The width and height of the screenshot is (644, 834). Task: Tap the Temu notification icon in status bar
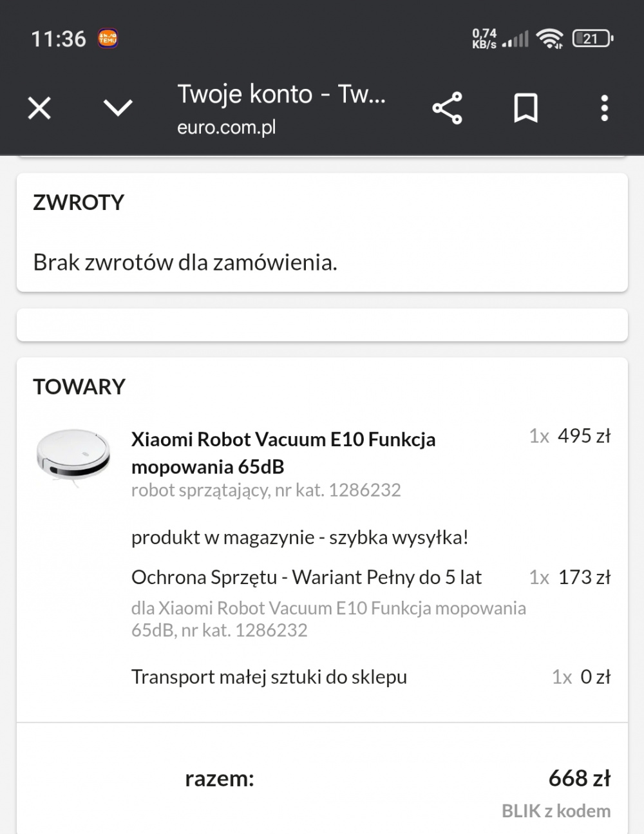click(108, 39)
